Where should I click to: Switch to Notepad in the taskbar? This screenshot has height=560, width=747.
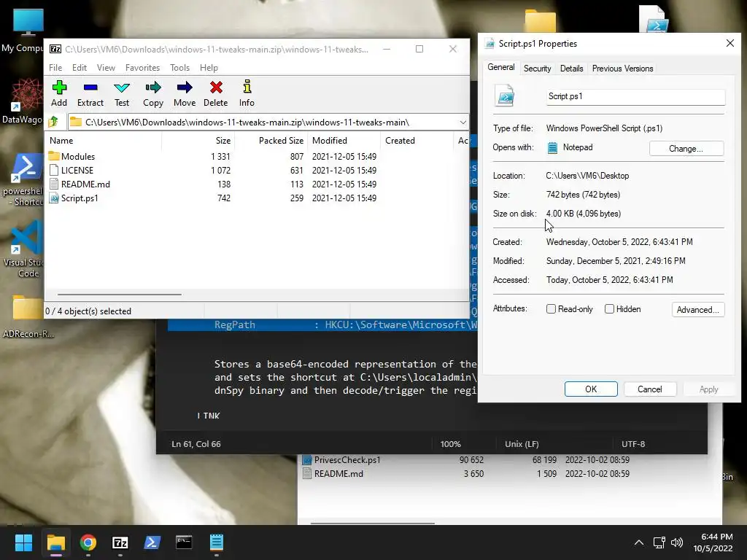[x=216, y=542]
